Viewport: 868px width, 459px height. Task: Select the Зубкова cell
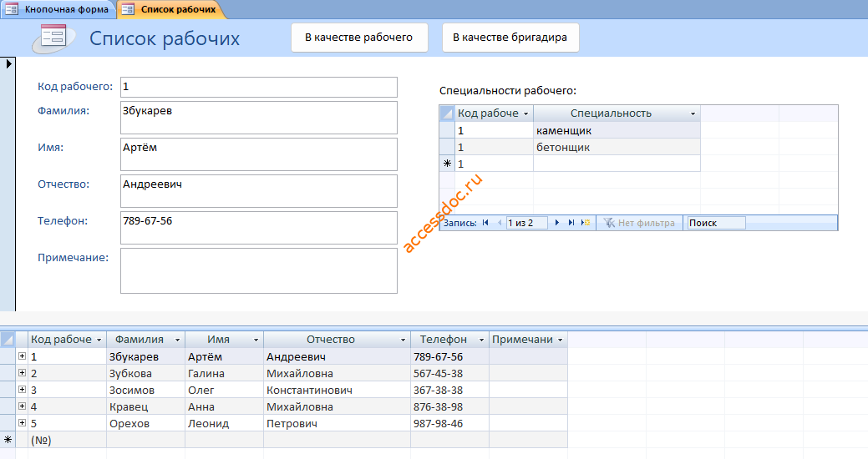click(145, 373)
